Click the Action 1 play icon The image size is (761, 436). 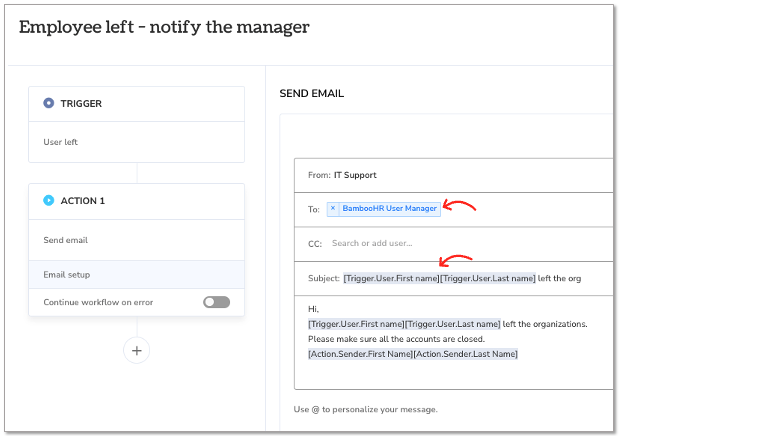[49, 200]
